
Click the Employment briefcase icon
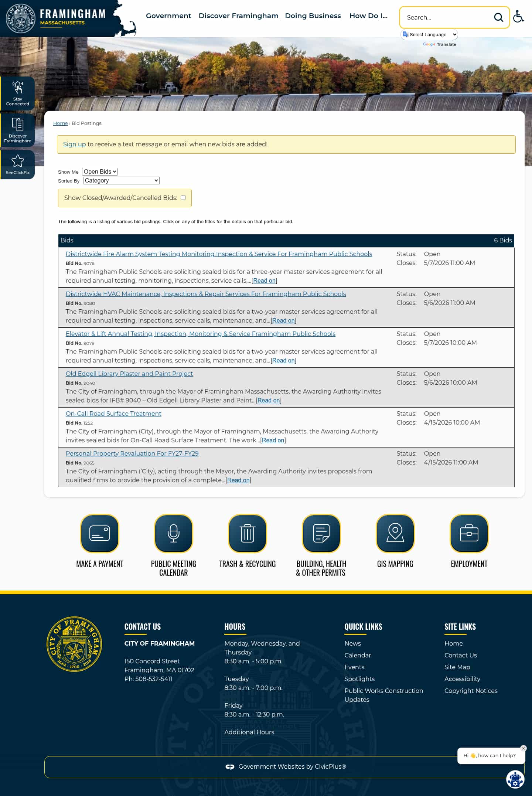(469, 533)
